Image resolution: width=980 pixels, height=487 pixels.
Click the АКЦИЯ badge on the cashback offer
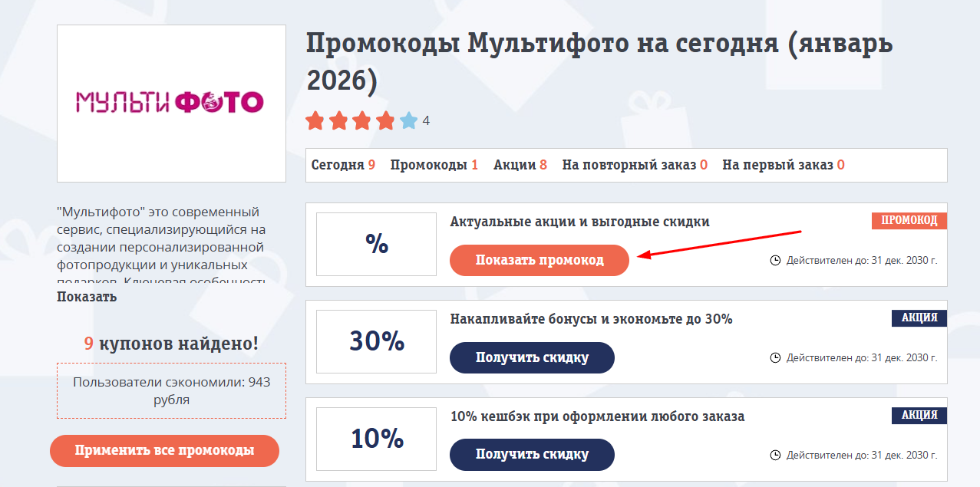(x=919, y=415)
